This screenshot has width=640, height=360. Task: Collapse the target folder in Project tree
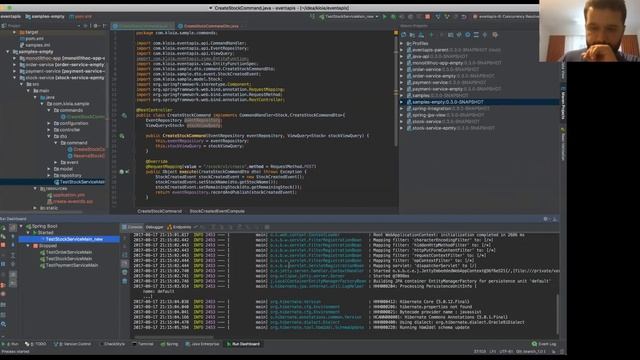click(15, 32)
